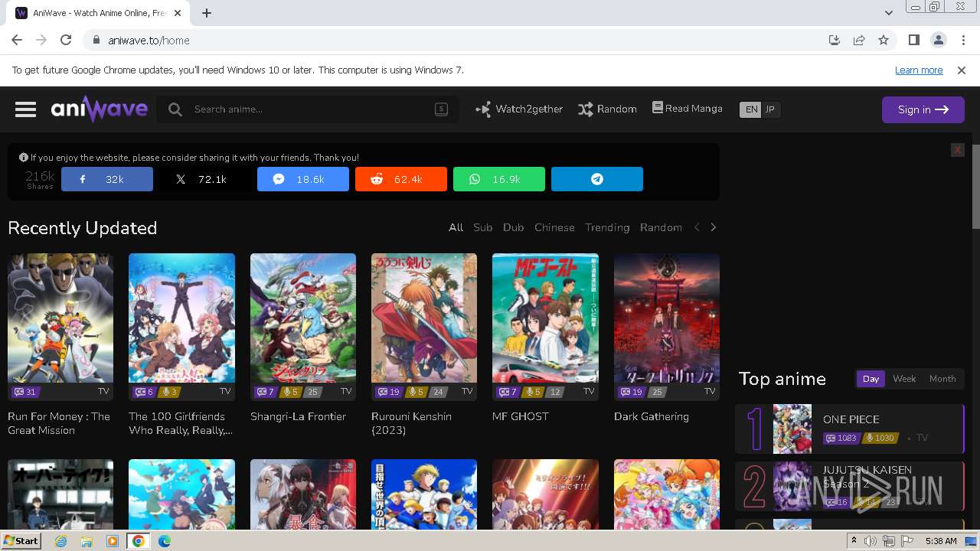Open MF GHOST title link
980x551 pixels.
click(521, 416)
